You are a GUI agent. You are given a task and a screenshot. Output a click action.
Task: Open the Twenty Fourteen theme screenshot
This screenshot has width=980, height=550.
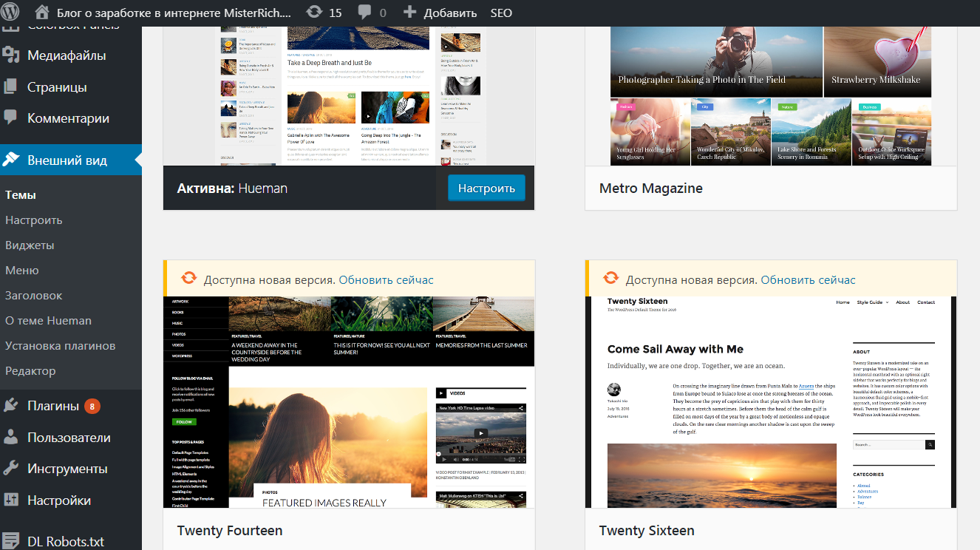[x=349, y=403]
